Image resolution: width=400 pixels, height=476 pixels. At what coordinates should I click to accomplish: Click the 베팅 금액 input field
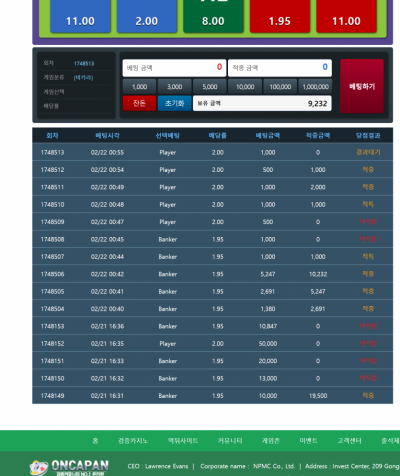[x=174, y=68]
